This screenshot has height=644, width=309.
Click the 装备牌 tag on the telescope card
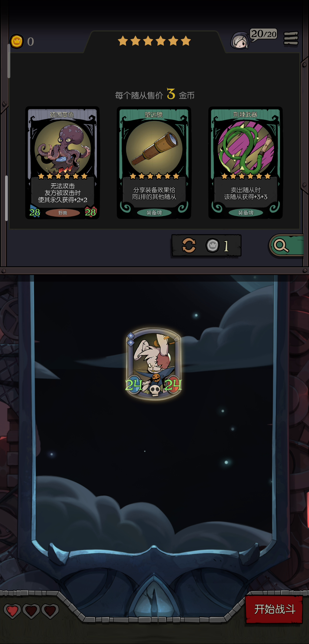click(x=154, y=213)
